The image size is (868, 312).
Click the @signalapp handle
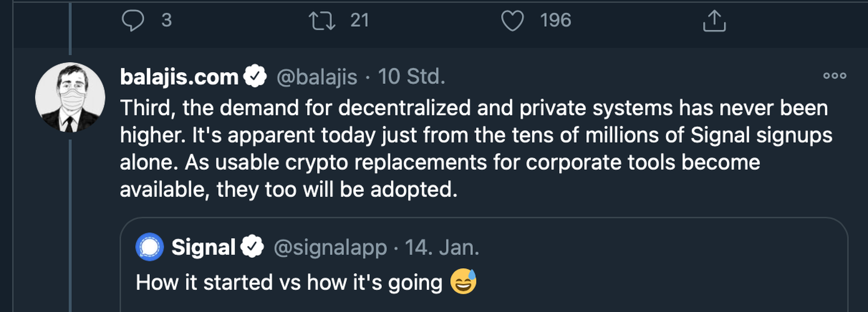[330, 247]
